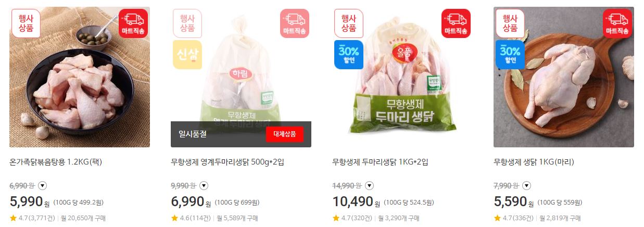Open 무항생제 영계두마리생닭 500g*2입 title
The height and width of the screenshot is (227, 644).
pos(228,162)
